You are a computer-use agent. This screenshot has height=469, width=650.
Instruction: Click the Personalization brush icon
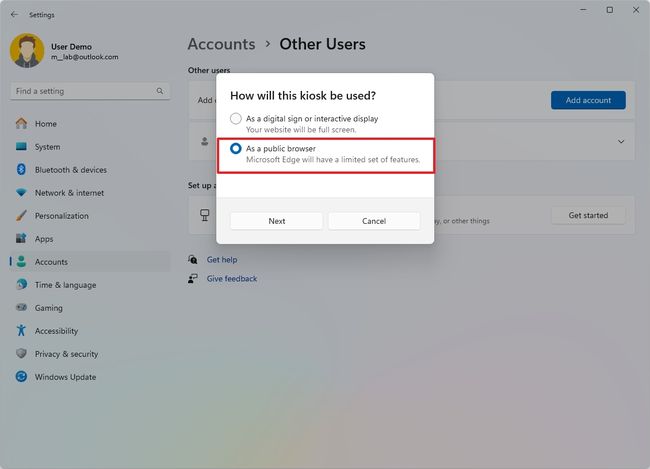tap(21, 216)
